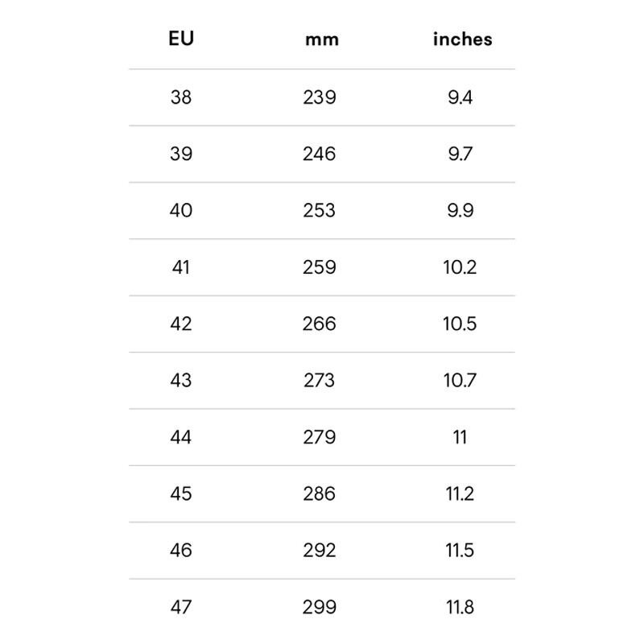This screenshot has height=644, width=644.
Task: Select the 273 mm value
Action: coord(320,380)
